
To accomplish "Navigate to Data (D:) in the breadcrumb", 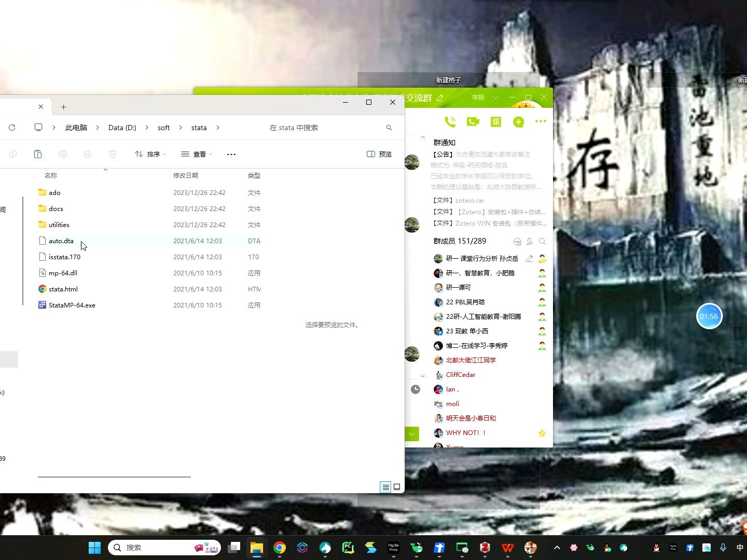I will point(121,128).
